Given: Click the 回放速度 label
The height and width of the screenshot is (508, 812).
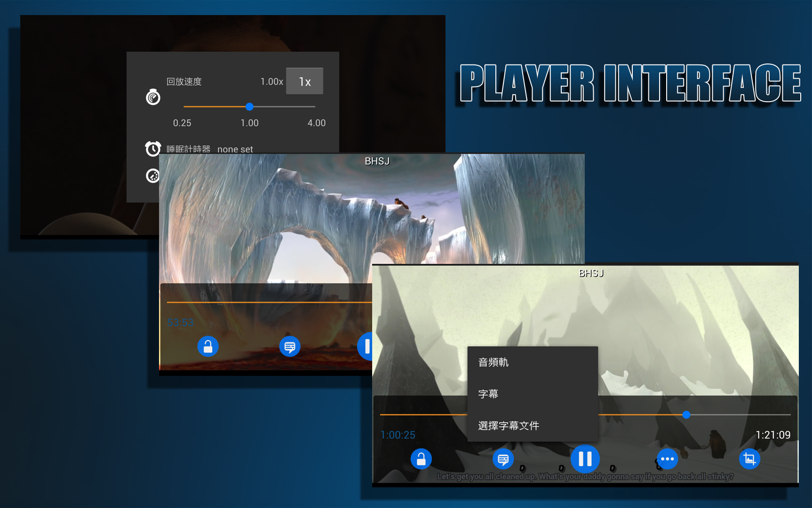Looking at the screenshot, I should (x=184, y=81).
